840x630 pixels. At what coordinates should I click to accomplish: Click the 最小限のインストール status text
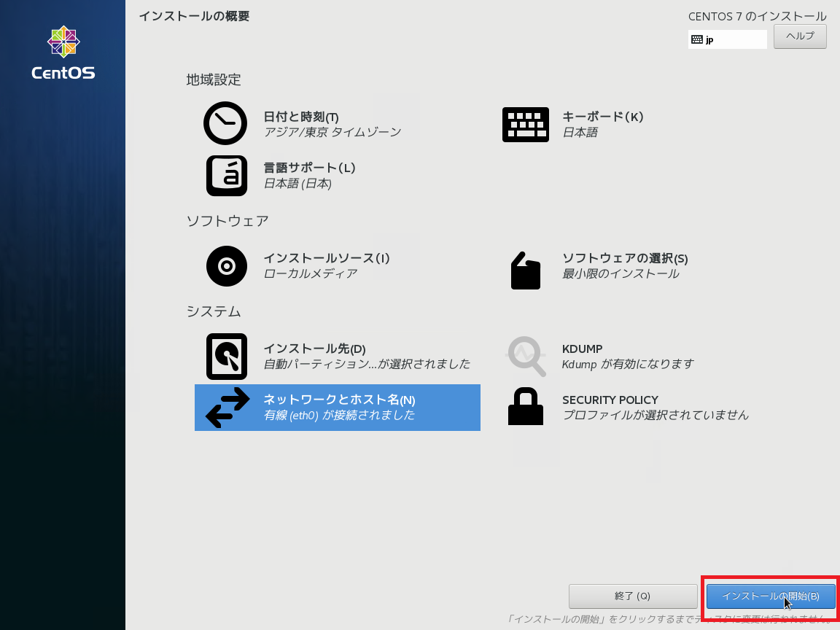621,273
